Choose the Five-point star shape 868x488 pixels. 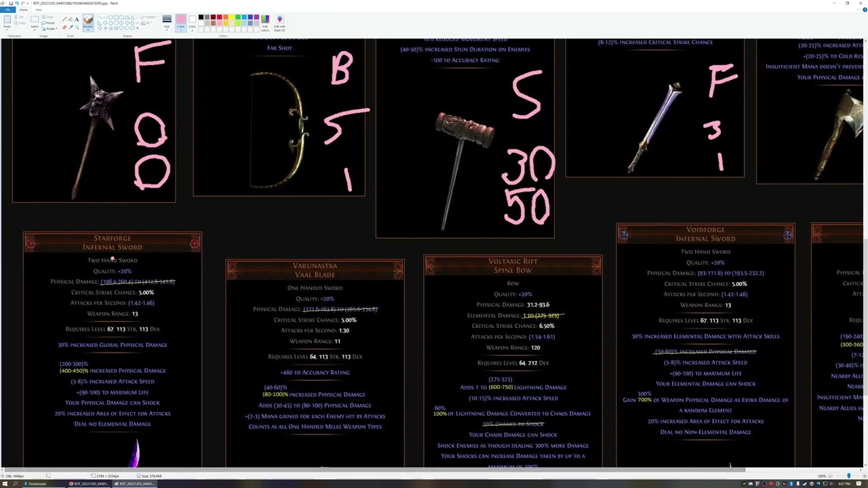click(111, 28)
